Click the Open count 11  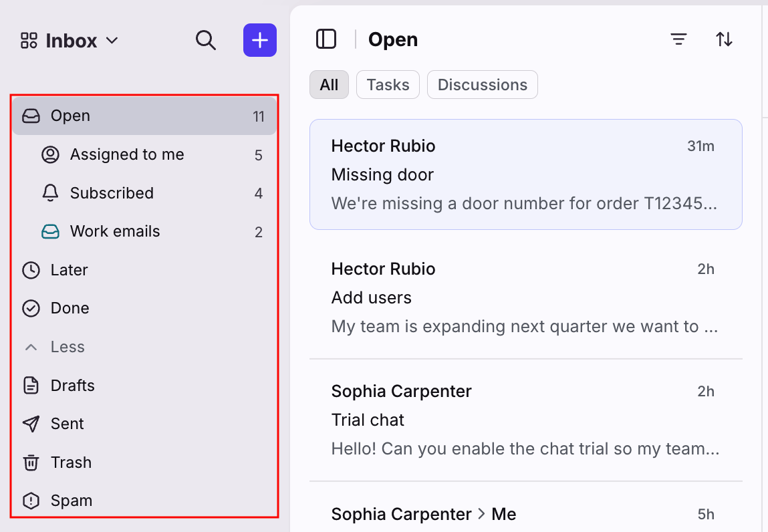[x=259, y=116]
